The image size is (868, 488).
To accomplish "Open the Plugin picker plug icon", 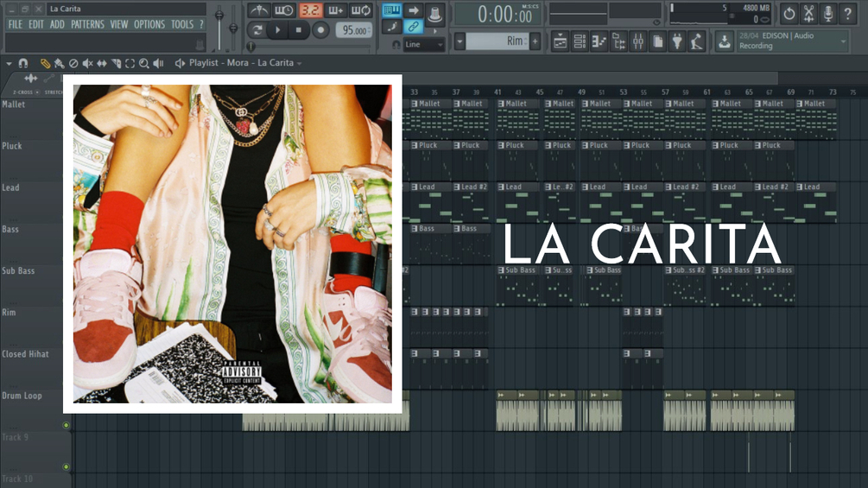I will click(x=677, y=41).
